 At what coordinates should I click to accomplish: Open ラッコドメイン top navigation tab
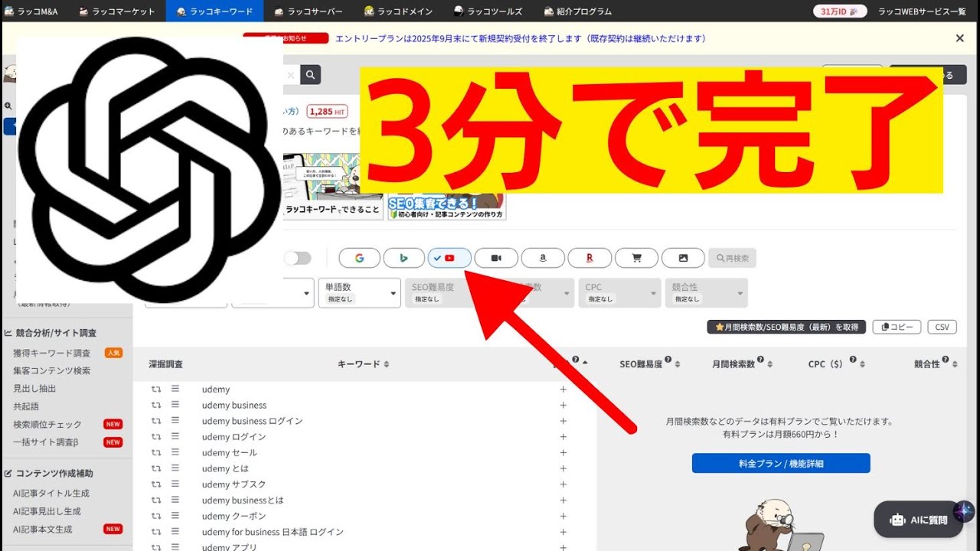click(398, 11)
